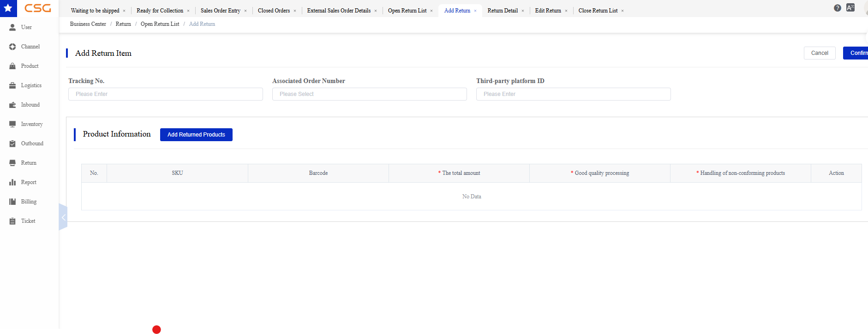The image size is (868, 334).
Task: Switch to Close Return List tab
Action: coord(598,11)
